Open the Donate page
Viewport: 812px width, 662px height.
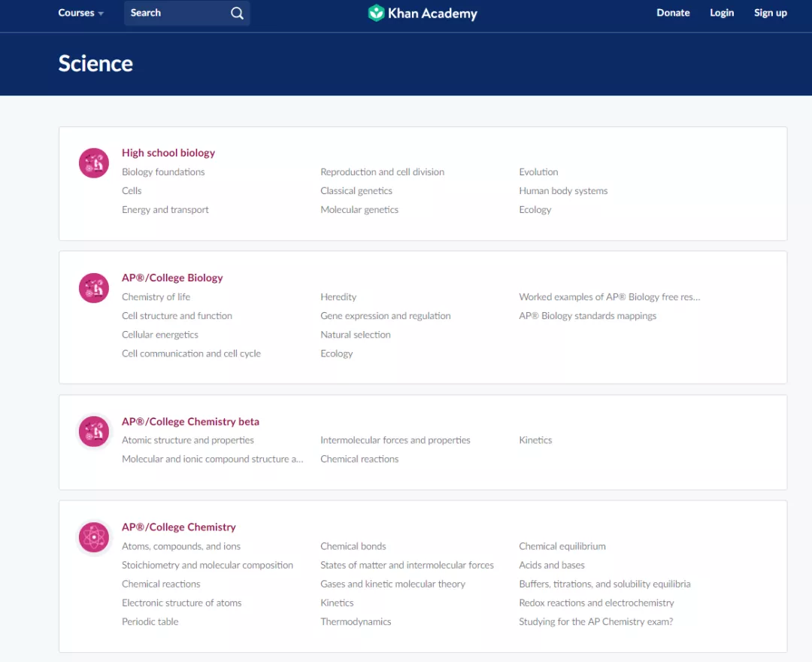click(x=673, y=13)
